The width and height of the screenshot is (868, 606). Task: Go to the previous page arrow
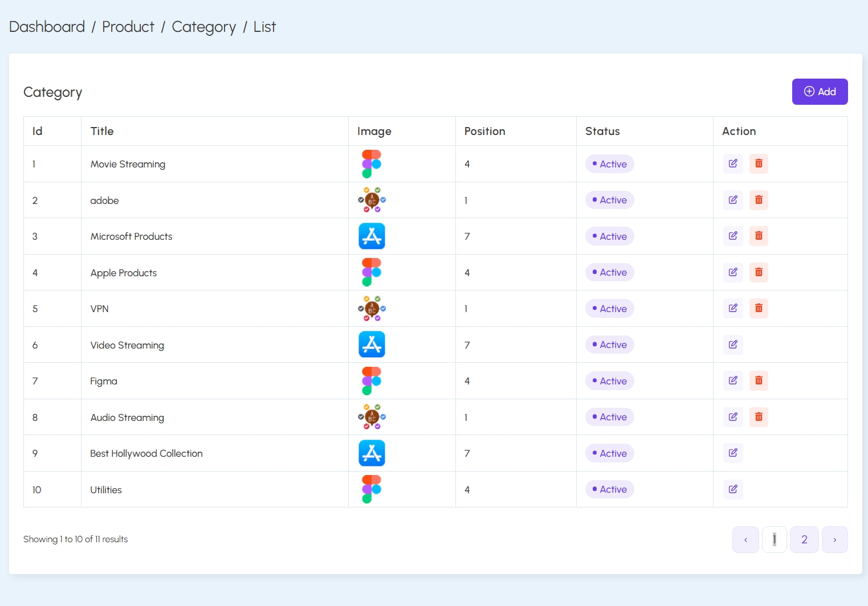click(x=745, y=539)
